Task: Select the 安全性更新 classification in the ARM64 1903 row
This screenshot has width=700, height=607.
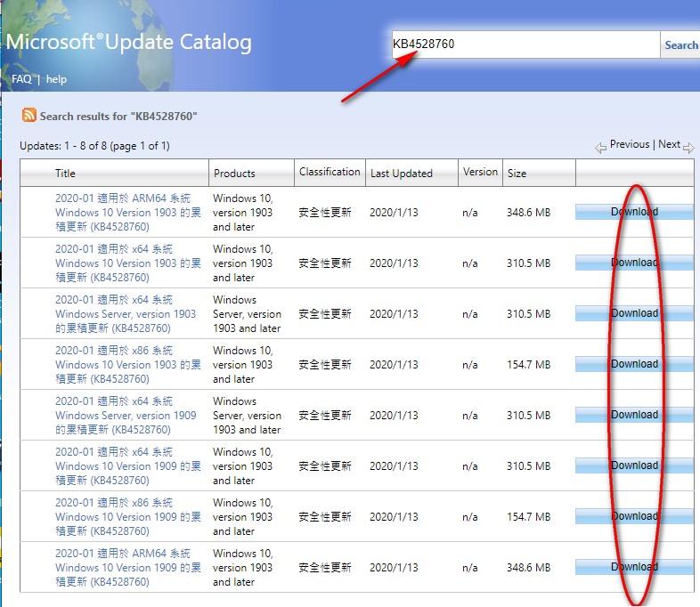Action: pyautogui.click(x=325, y=213)
